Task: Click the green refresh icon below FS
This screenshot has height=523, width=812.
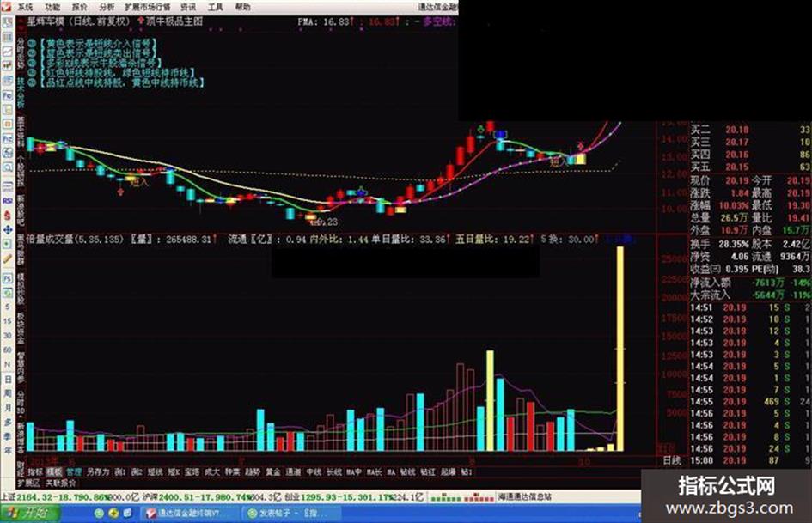Action: 7,293
